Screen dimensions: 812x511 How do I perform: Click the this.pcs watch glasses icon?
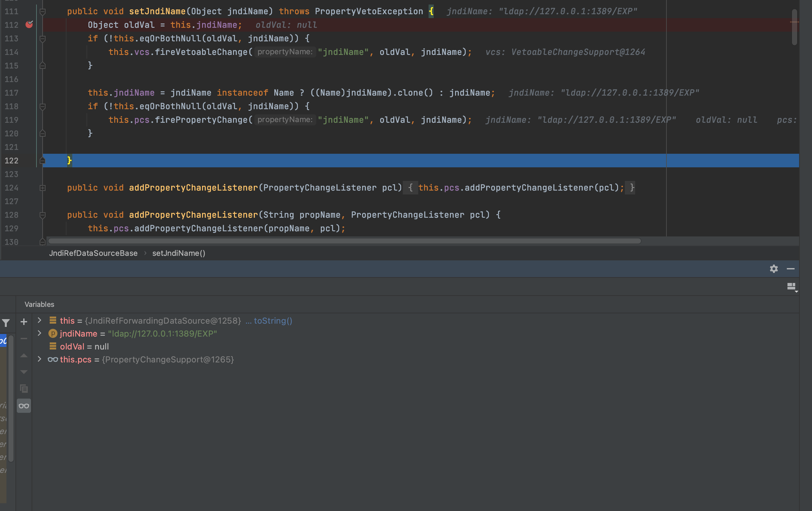[x=53, y=360]
